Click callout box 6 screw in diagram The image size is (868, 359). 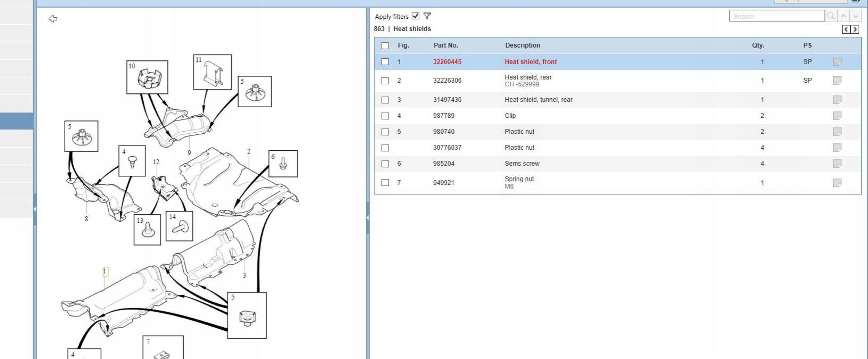tap(283, 164)
